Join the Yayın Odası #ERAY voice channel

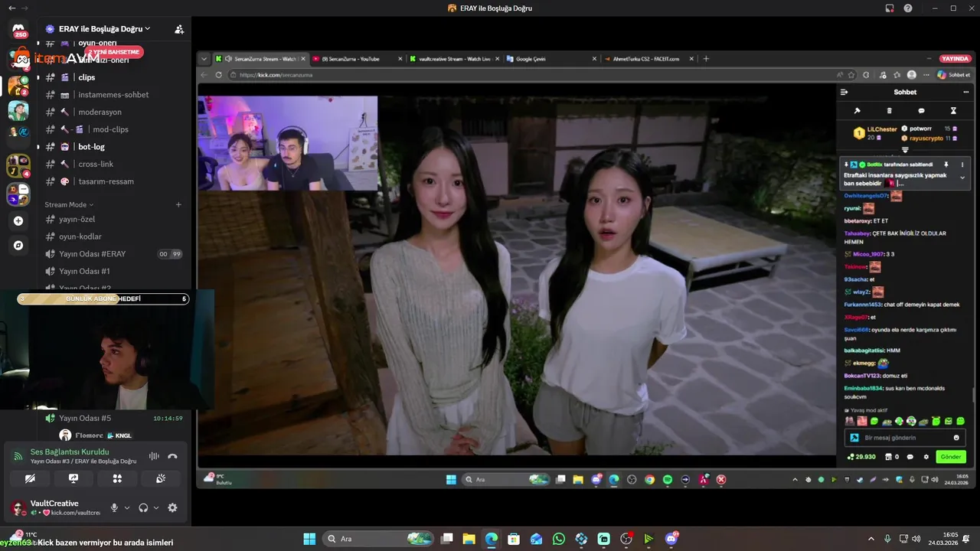92,254
